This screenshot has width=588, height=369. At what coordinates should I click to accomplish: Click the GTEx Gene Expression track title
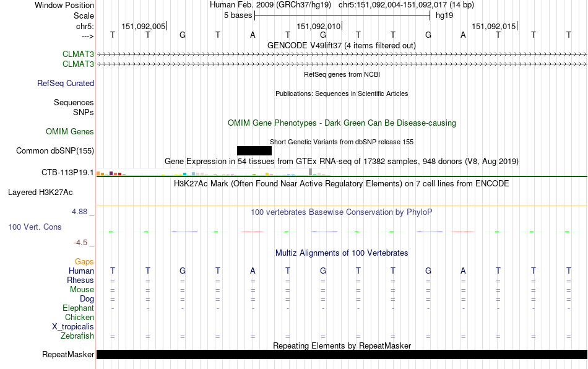pos(342,161)
